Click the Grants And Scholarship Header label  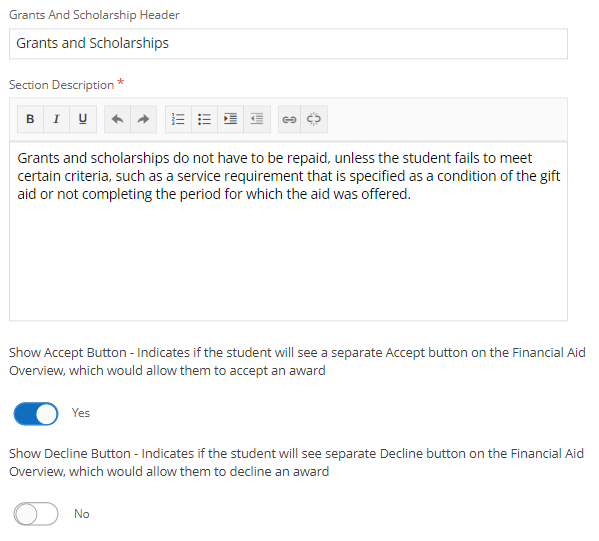tap(94, 15)
